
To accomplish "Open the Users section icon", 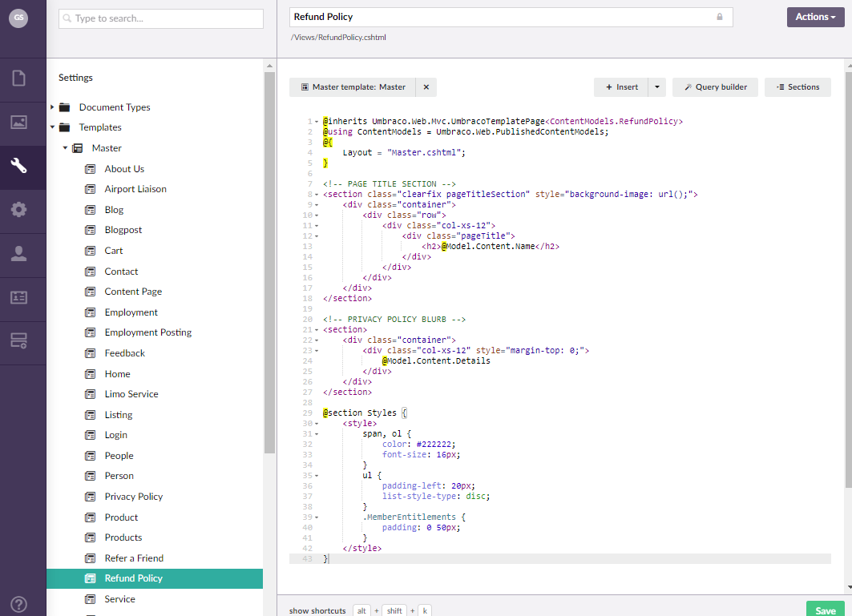I will [18, 254].
